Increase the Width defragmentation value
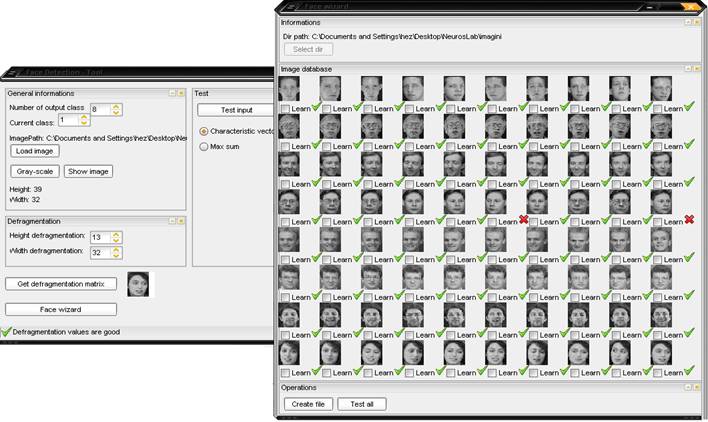708x422 pixels. click(x=116, y=249)
